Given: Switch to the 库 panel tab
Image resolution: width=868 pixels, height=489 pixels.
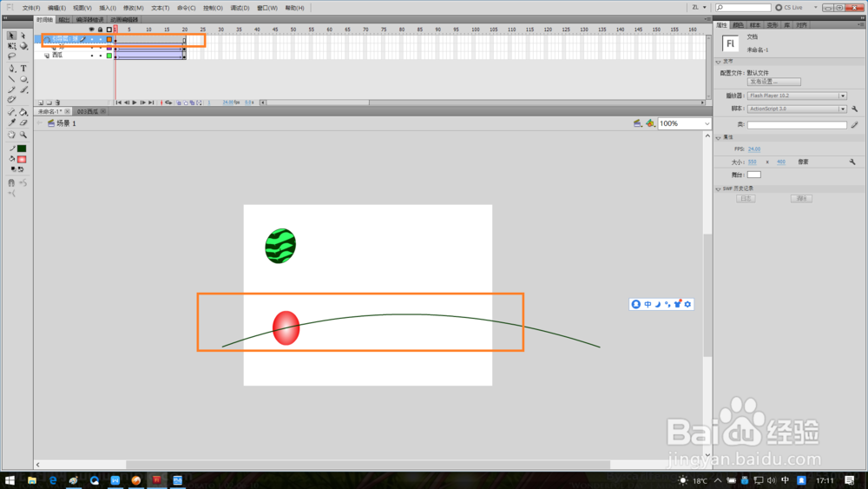Looking at the screenshot, I should 786,25.
